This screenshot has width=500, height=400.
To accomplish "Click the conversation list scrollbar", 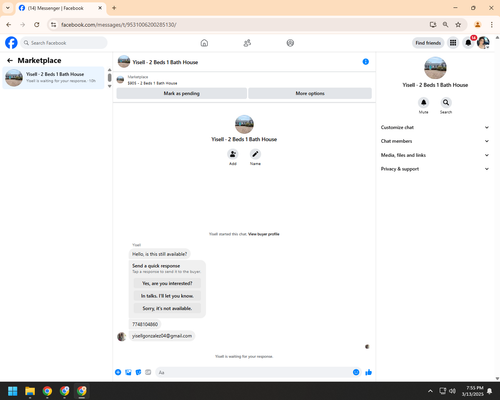I will pos(109,78).
